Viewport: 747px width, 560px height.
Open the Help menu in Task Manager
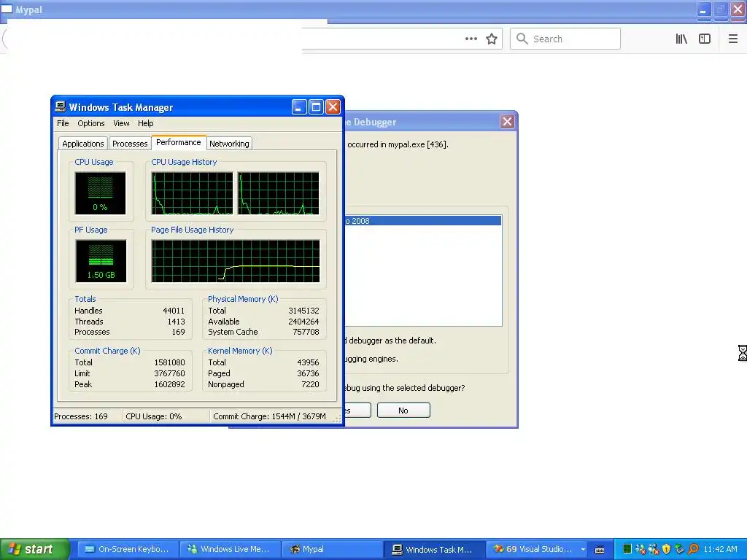click(x=146, y=123)
